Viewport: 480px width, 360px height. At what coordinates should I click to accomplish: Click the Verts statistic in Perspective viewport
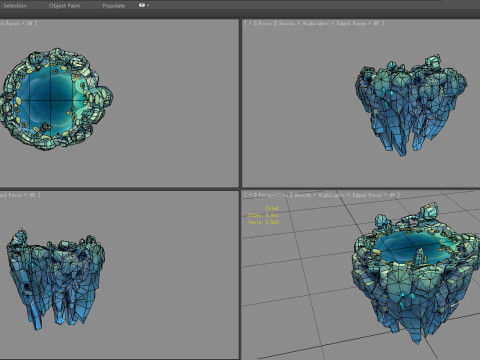[x=263, y=222]
